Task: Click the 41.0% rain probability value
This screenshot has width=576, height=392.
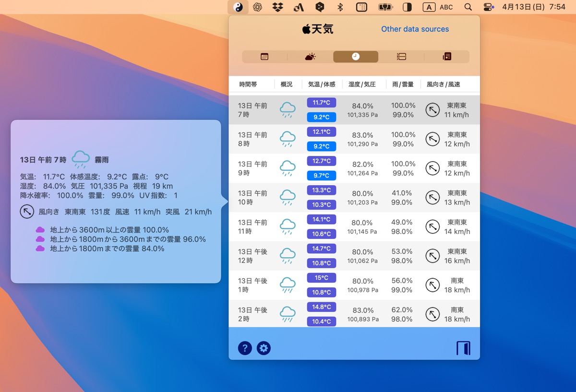Action: (402, 193)
